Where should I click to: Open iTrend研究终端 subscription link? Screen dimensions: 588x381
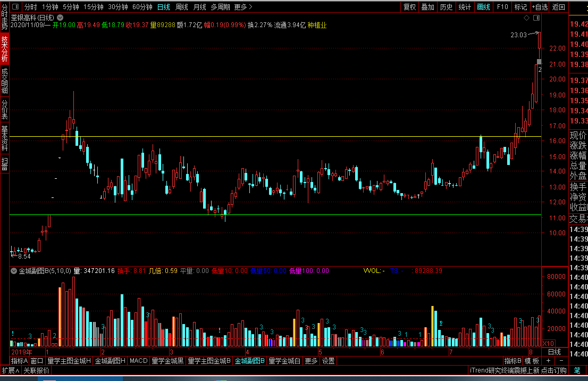click(518, 370)
